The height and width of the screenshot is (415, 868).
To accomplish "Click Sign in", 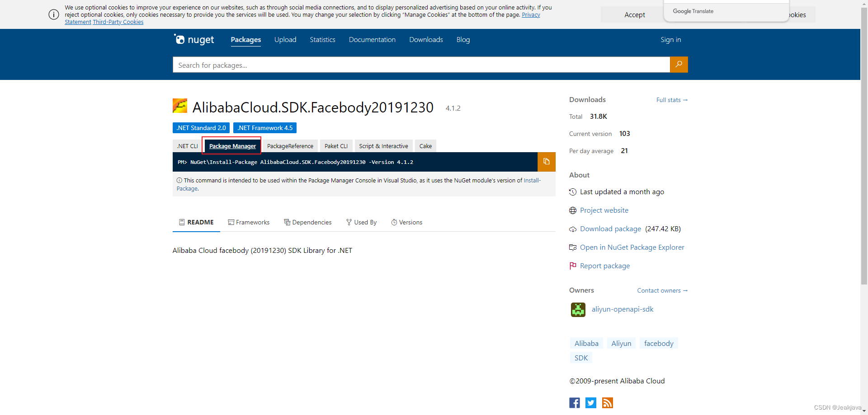I will 670,40.
